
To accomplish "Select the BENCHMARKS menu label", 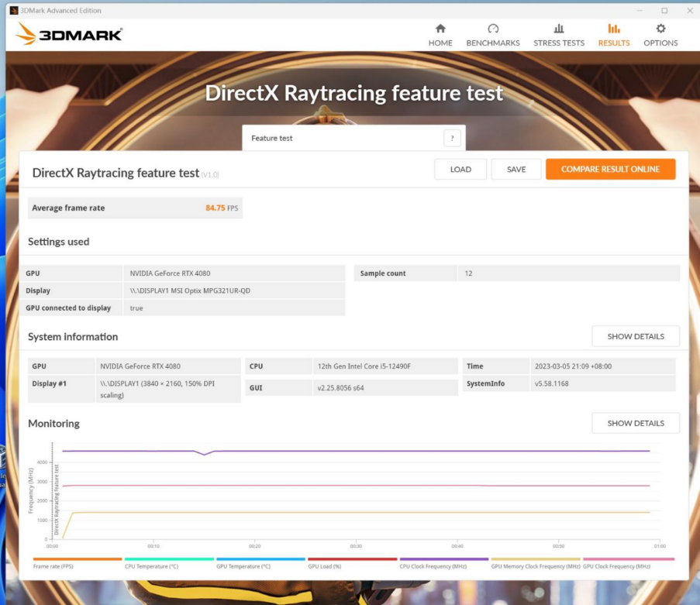I will [x=493, y=43].
